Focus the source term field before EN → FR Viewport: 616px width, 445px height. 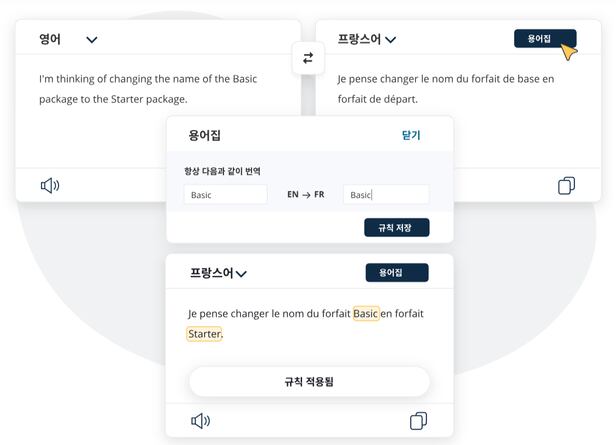[226, 195]
